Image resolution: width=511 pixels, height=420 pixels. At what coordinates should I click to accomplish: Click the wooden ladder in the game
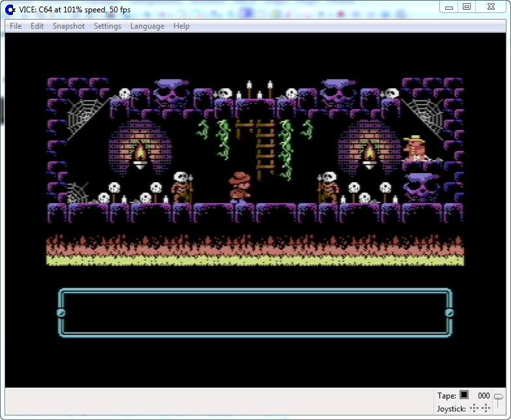click(265, 149)
